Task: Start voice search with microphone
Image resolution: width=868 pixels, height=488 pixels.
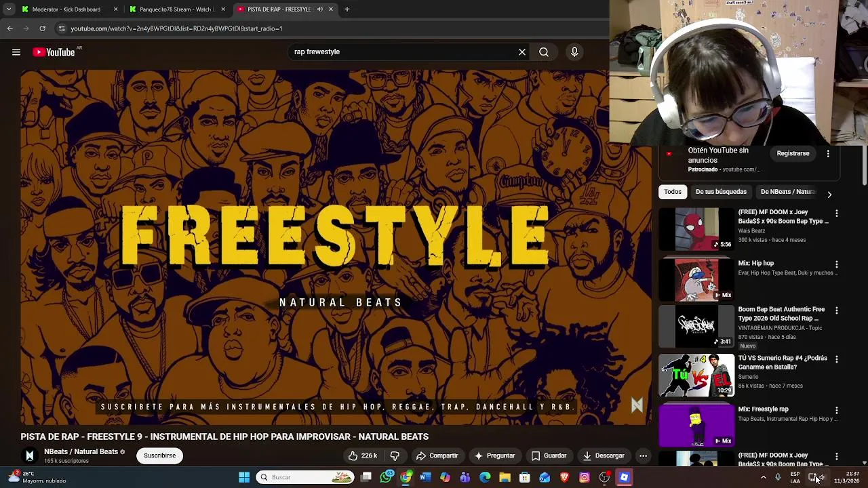Action: pyautogui.click(x=574, y=52)
